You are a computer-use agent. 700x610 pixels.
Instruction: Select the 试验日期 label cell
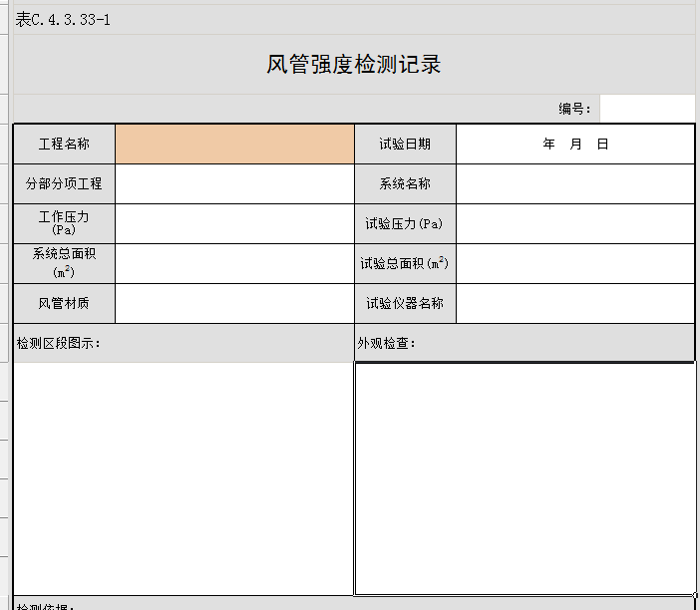pos(405,144)
